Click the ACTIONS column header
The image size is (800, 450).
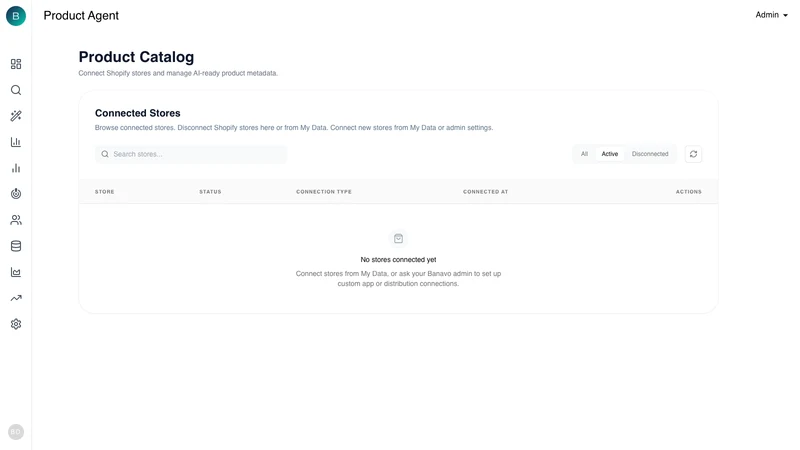pyautogui.click(x=688, y=192)
